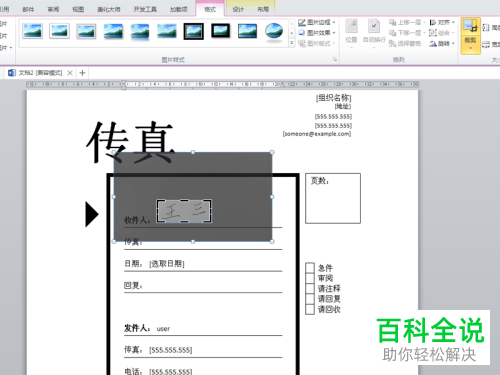Switch to the 视图 ribbon tab

coord(78,9)
